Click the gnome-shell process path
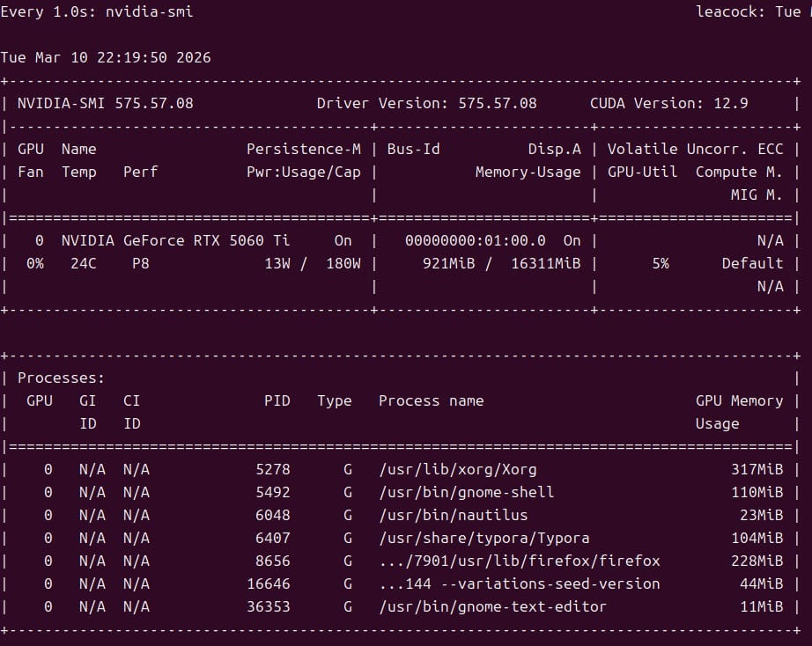 pos(466,492)
